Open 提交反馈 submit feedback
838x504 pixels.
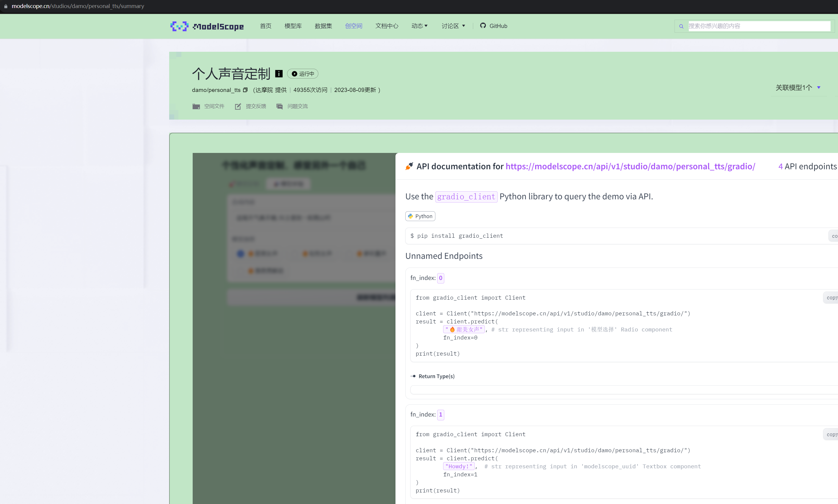256,106
